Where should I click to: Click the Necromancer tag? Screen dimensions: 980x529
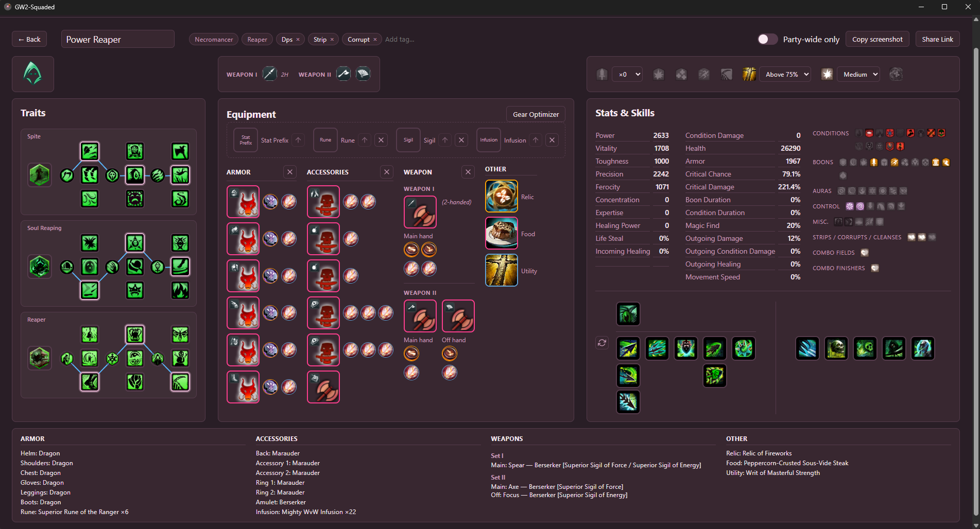[214, 40]
